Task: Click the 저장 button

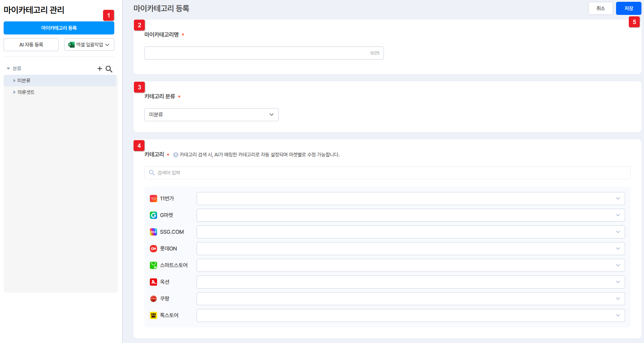Action: pos(629,8)
